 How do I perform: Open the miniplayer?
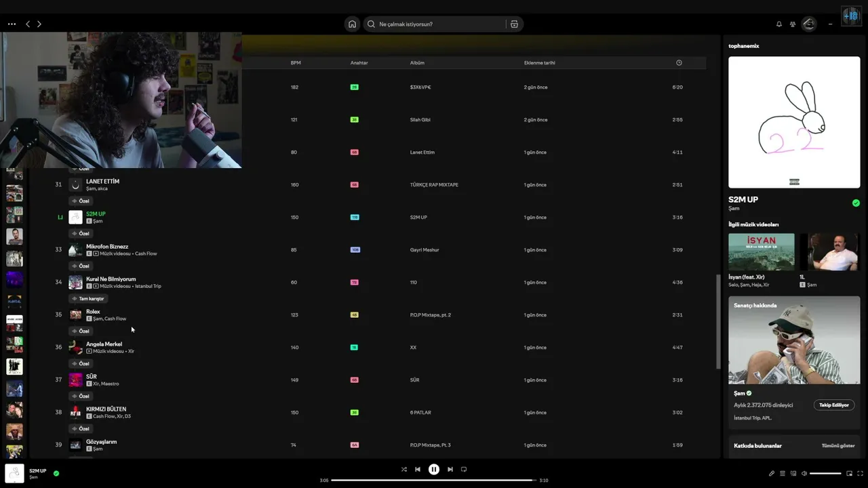point(849,473)
